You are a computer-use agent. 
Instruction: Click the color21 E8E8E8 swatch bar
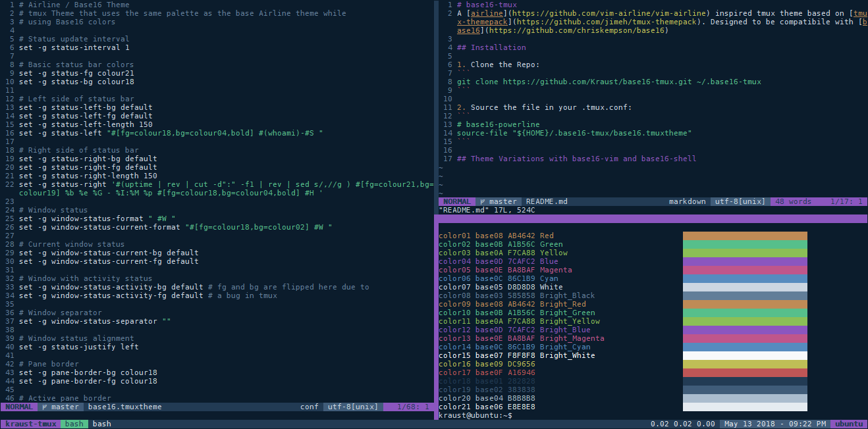pos(745,407)
